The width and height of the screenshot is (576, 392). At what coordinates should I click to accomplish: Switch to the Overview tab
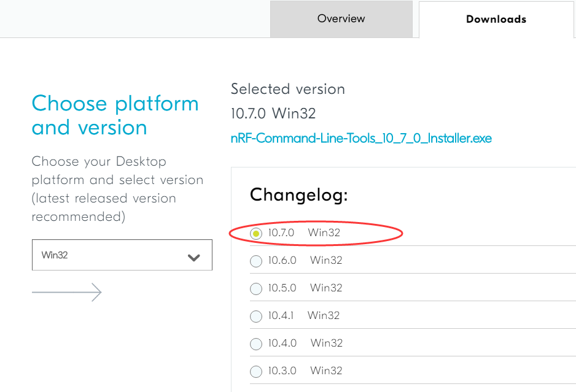coord(341,19)
